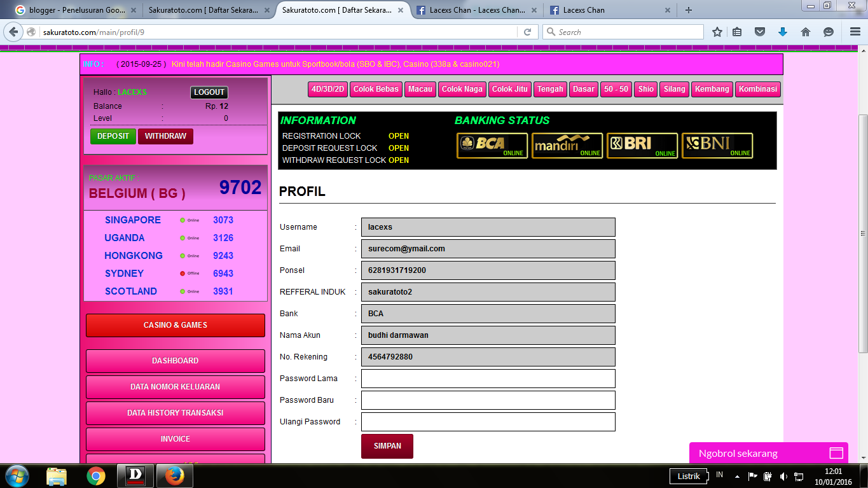This screenshot has width=868, height=488.
Task: Click the browser Back arrow button
Action: coord(14,32)
